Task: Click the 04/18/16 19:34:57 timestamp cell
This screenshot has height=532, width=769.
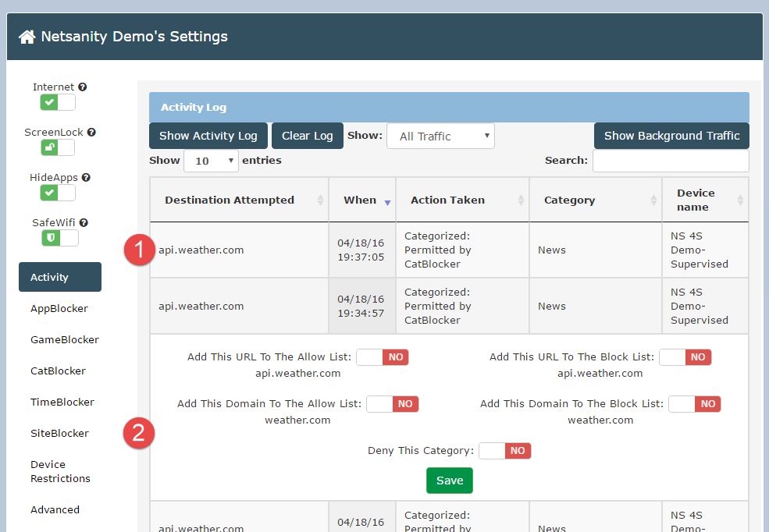Action: (x=361, y=306)
